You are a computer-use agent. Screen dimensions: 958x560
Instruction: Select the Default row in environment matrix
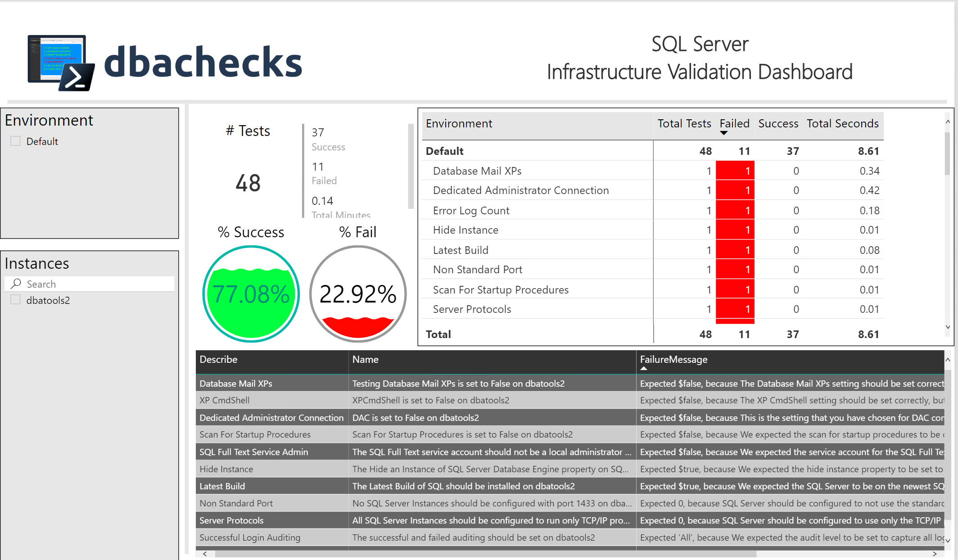(652, 151)
